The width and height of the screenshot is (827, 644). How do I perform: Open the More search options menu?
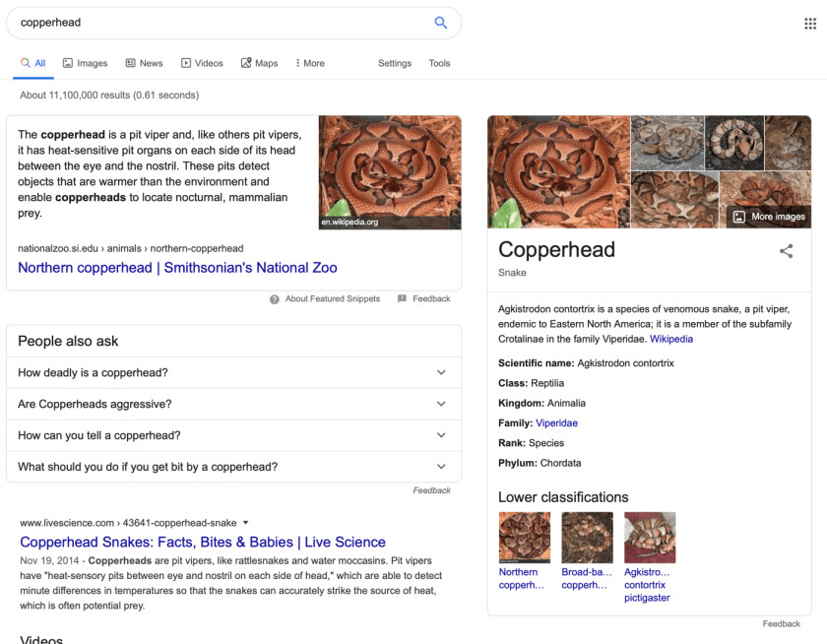coord(310,63)
